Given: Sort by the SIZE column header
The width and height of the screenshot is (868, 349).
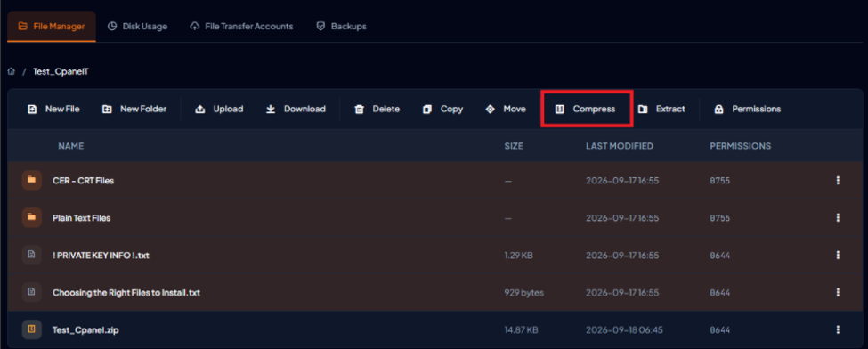Looking at the screenshot, I should coord(514,146).
